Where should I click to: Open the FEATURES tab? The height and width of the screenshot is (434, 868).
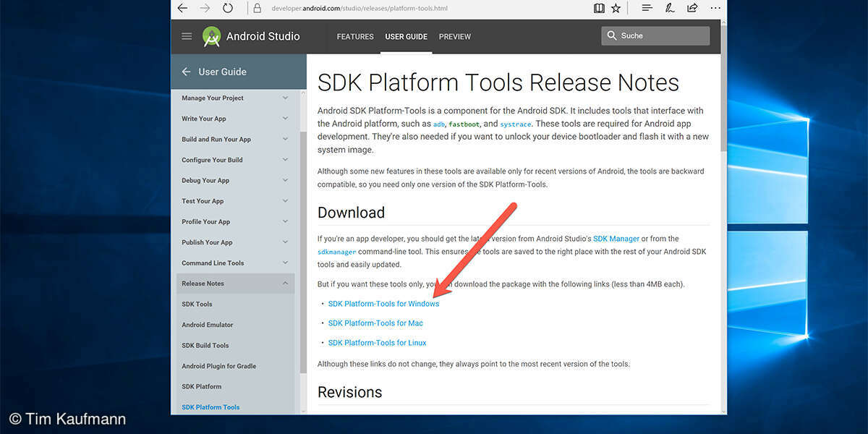355,36
